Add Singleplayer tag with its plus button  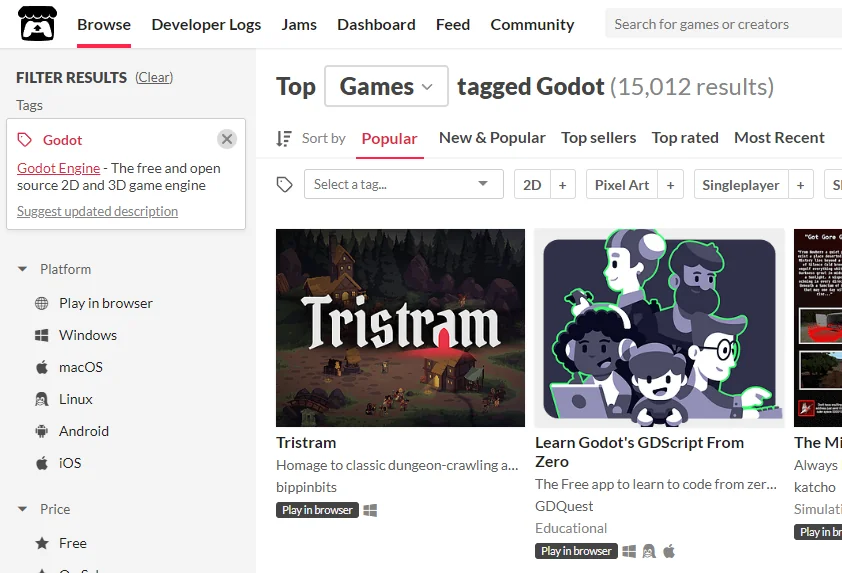(800, 185)
